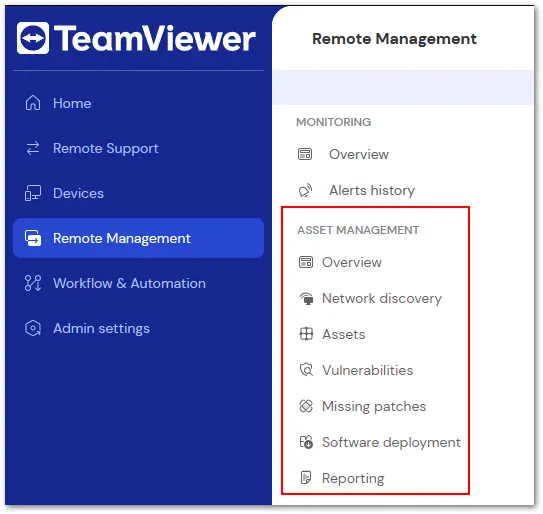Click the Reporting document icon

[x=306, y=478]
